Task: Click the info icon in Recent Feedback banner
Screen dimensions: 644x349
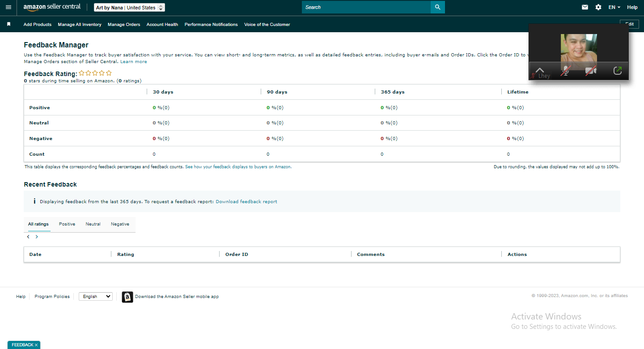Action: coord(34,201)
